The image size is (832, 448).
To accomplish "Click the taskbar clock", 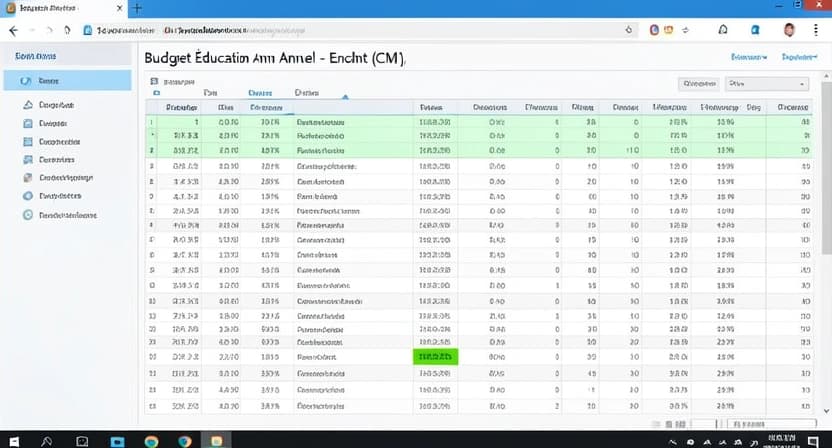I will (782, 441).
